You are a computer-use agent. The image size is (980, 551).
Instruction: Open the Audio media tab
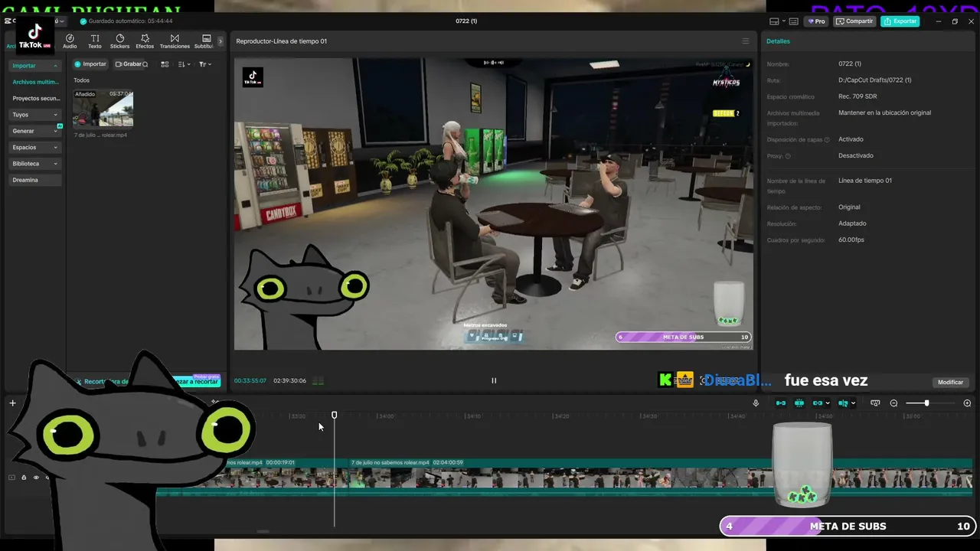(x=70, y=41)
